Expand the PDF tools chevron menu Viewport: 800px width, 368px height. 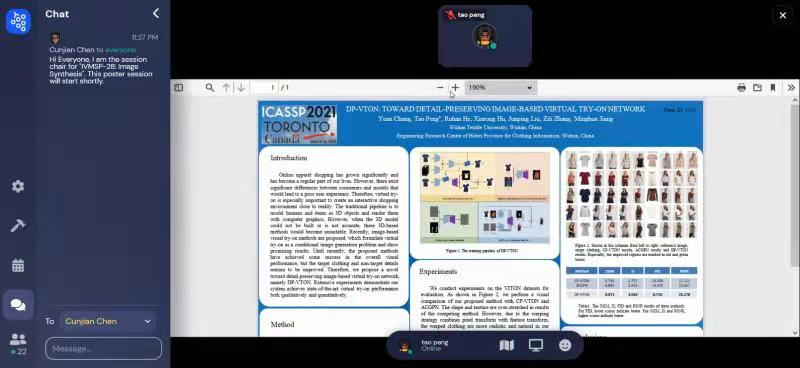click(791, 88)
